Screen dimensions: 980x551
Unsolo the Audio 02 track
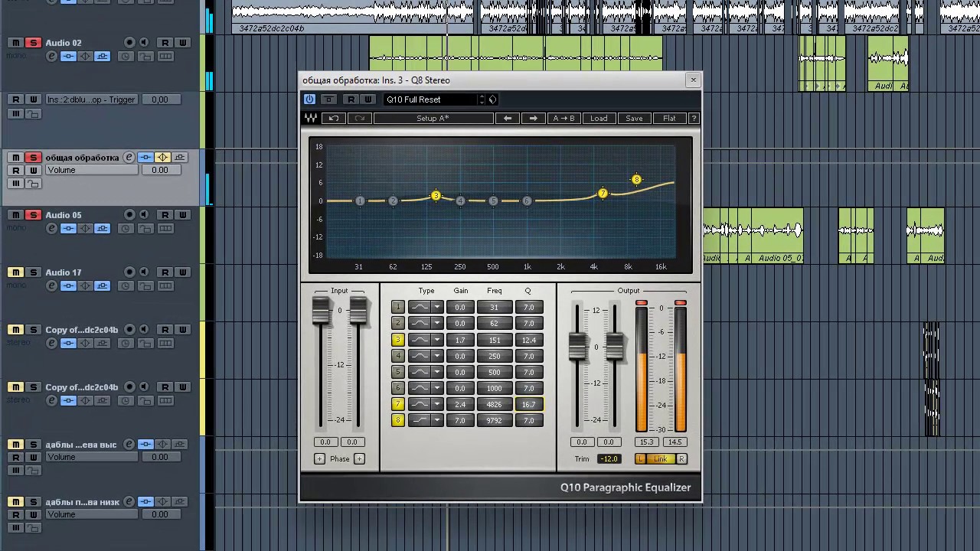(x=33, y=43)
